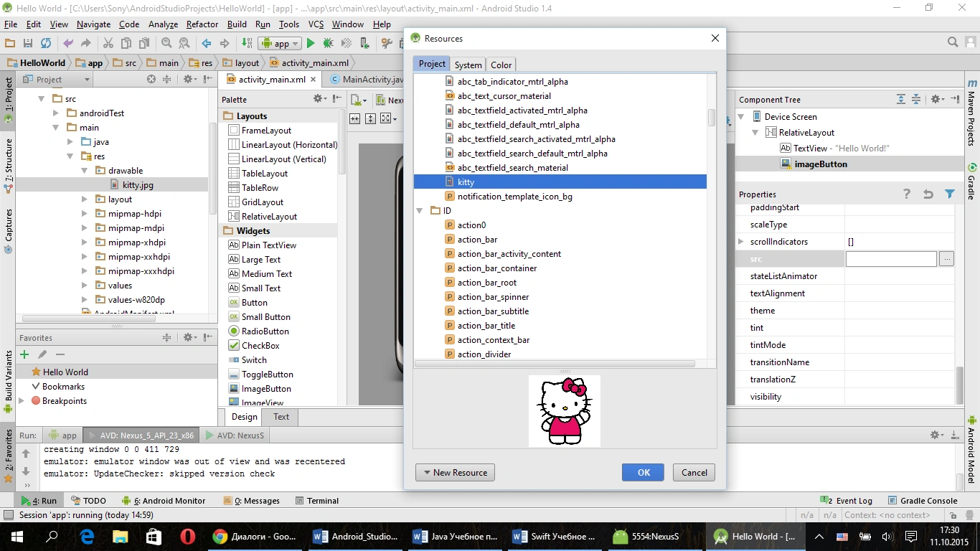Select the AVD: NexusS run tab

(235, 435)
